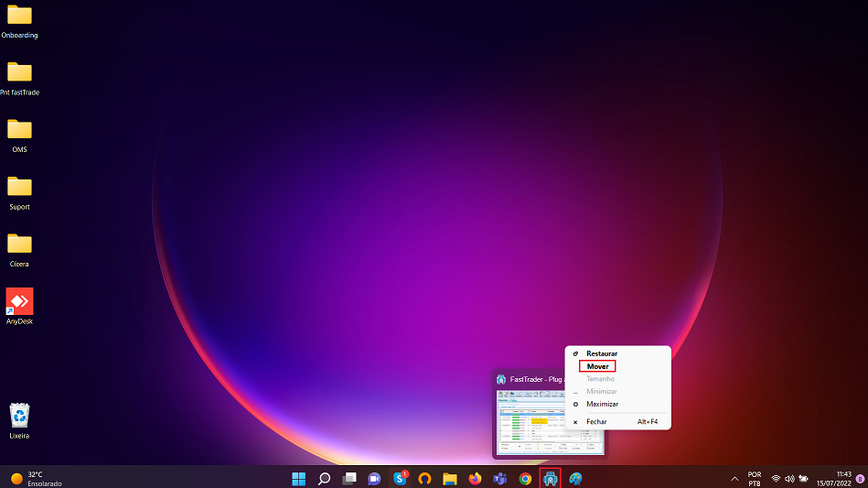Open taskbar Search
Image resolution: width=868 pixels, height=488 pixels.
click(x=324, y=478)
